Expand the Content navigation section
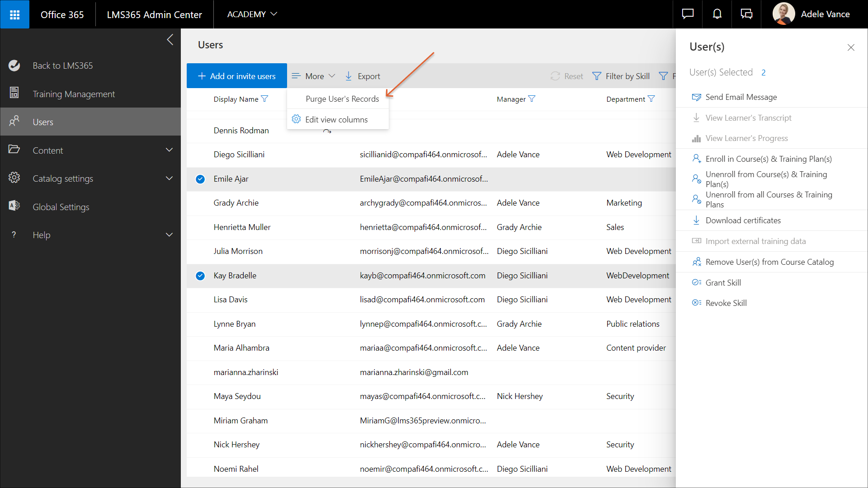 point(169,150)
